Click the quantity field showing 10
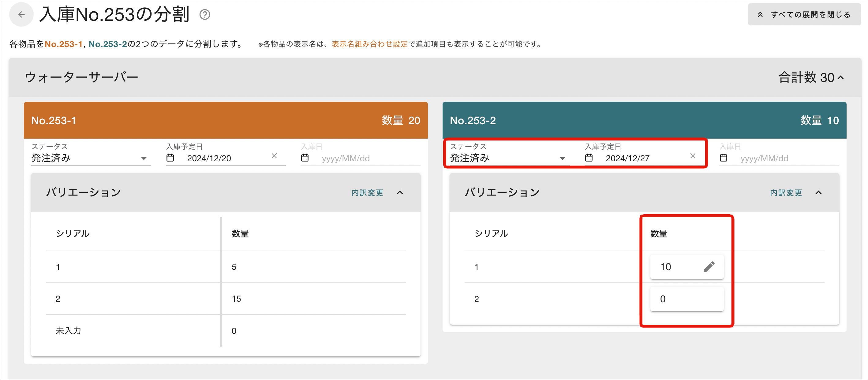 pos(687,267)
